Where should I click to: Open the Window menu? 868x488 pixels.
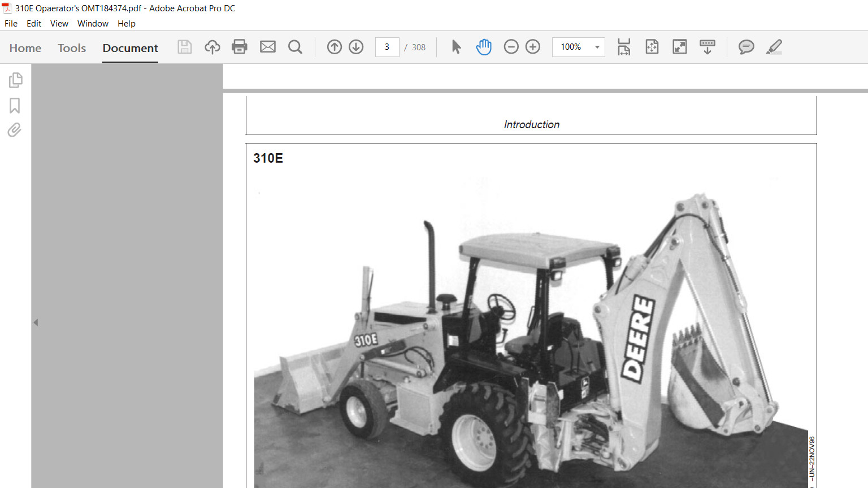click(x=93, y=24)
